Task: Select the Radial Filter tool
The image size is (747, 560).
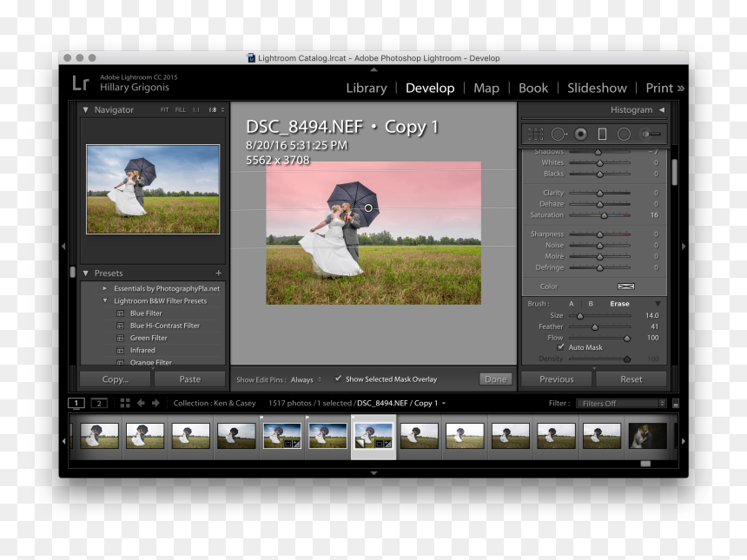Action: click(x=624, y=135)
